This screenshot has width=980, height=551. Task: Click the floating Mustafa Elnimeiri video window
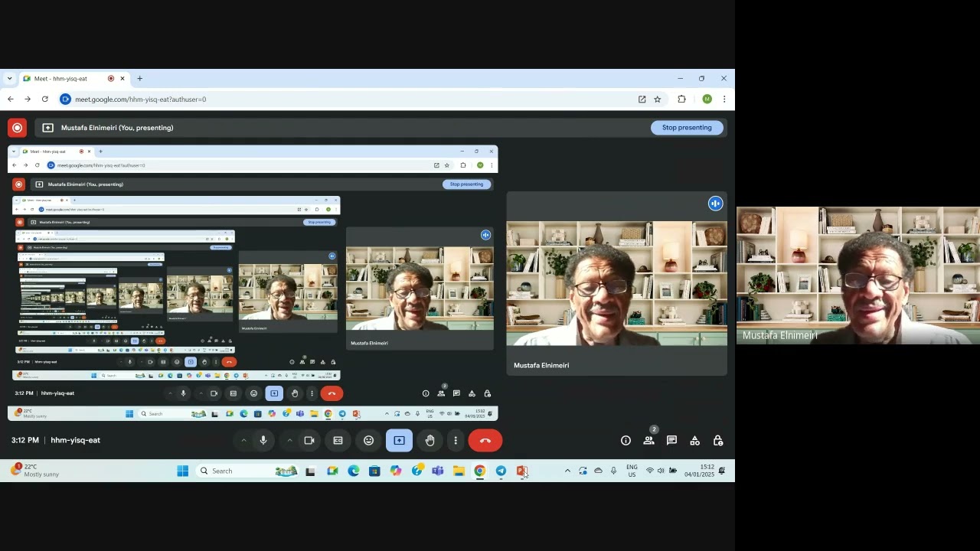858,275
